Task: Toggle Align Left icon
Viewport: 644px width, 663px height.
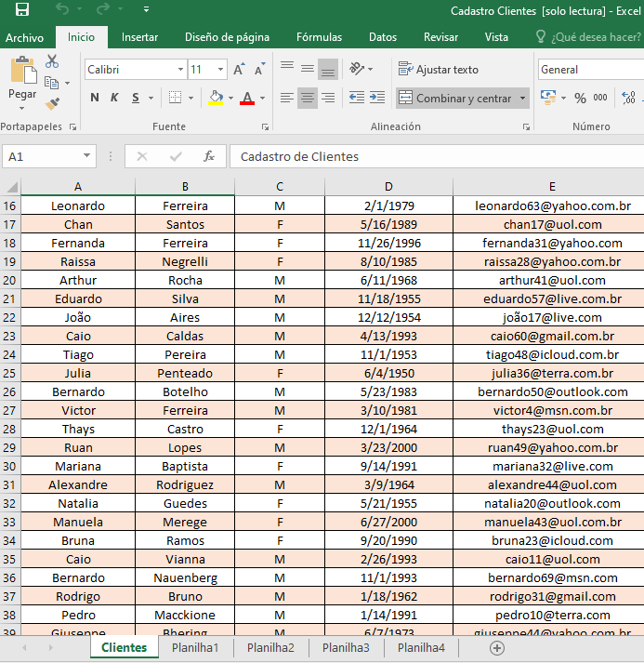Action: click(x=287, y=98)
